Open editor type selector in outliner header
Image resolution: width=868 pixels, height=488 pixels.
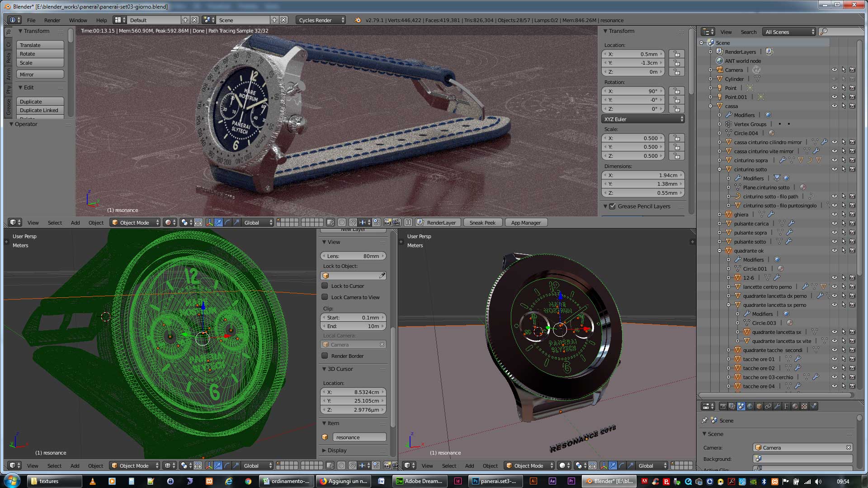[708, 32]
